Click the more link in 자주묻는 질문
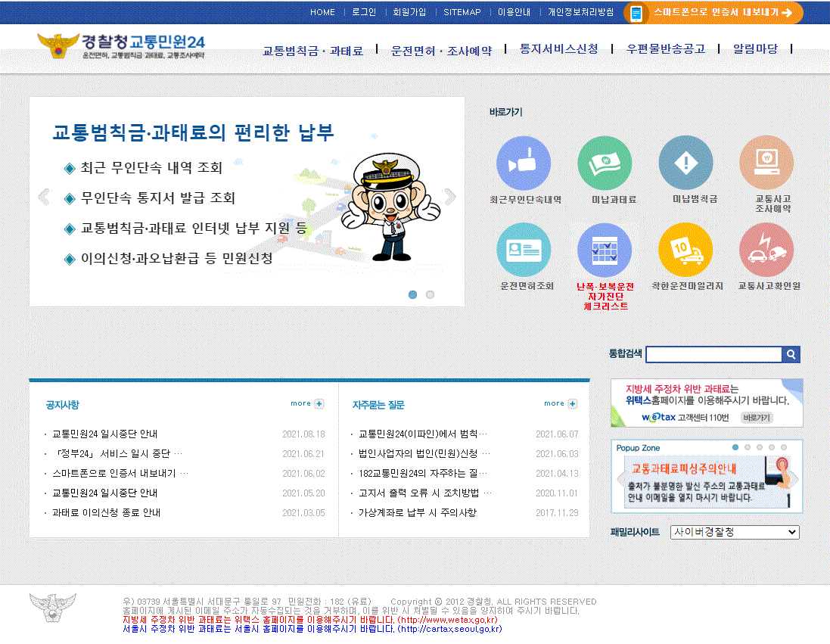830x644 pixels. tap(554, 403)
